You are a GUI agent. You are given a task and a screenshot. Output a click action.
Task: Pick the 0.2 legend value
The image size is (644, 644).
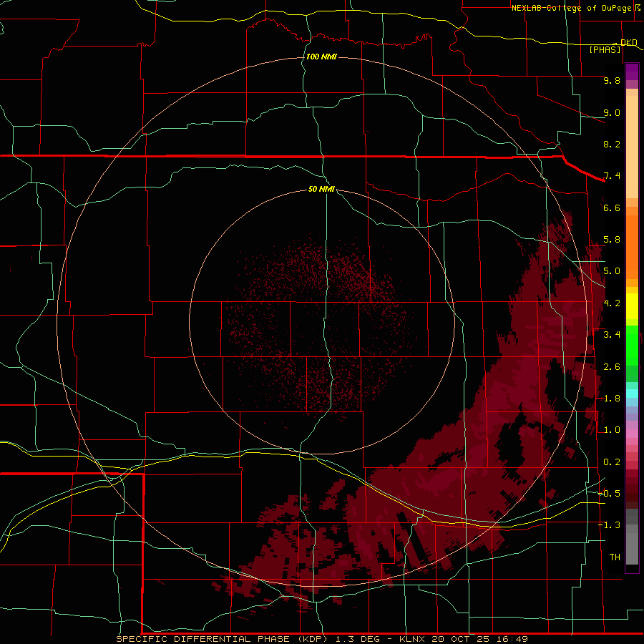point(612,462)
